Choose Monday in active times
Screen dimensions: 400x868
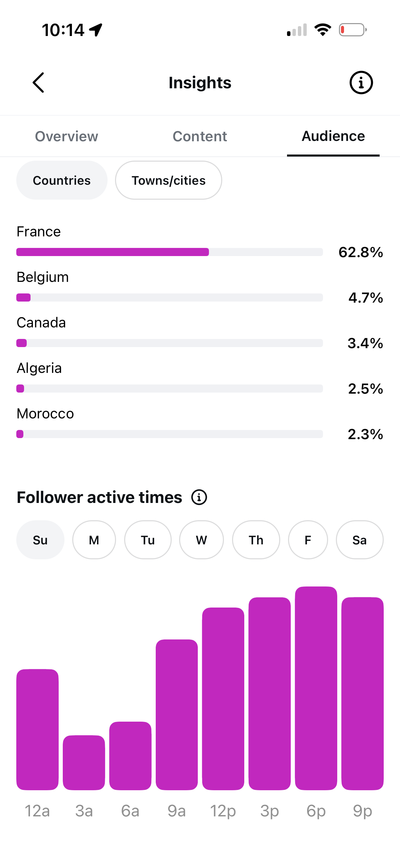[x=94, y=540]
